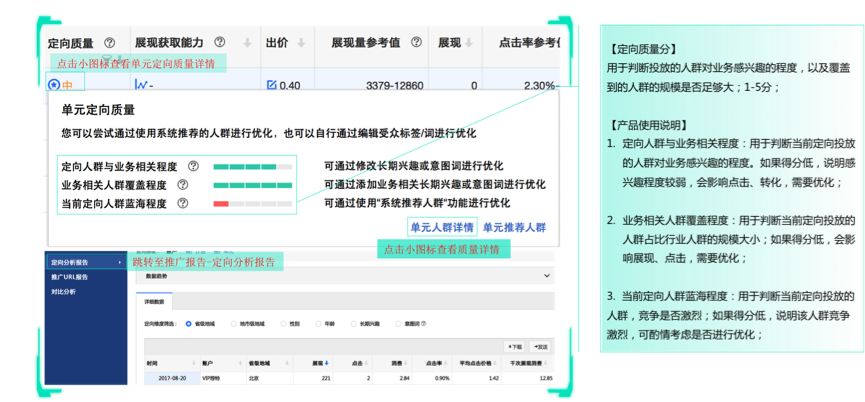Viewport: 865px width, 402px height.
Task: Sort the report by 点击 arrow
Action: (x=366, y=363)
